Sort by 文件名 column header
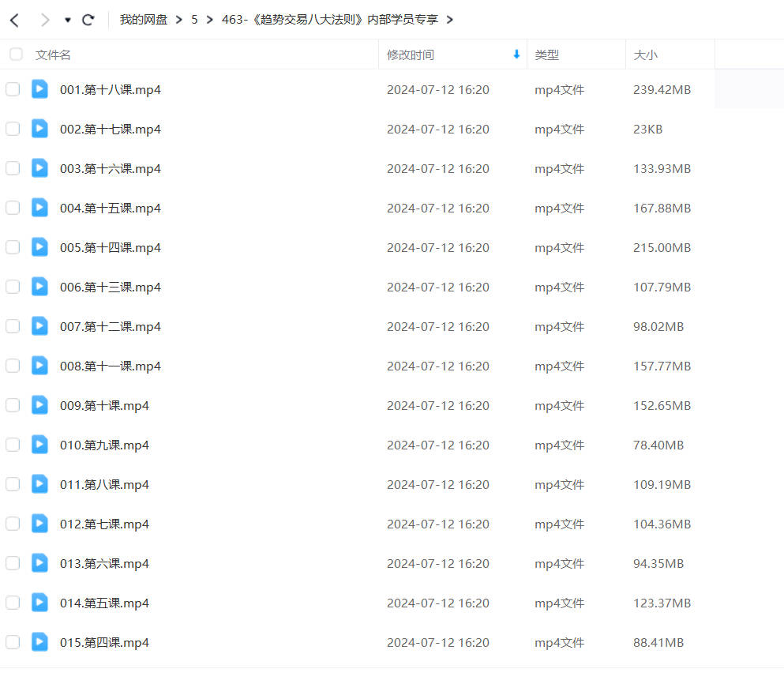This screenshot has width=784, height=684. (x=53, y=55)
